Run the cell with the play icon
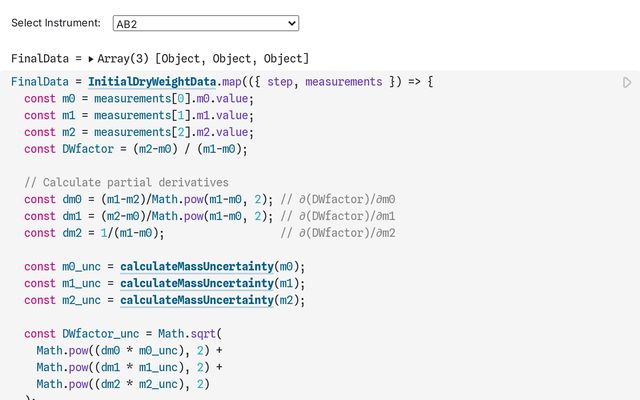 [x=627, y=83]
